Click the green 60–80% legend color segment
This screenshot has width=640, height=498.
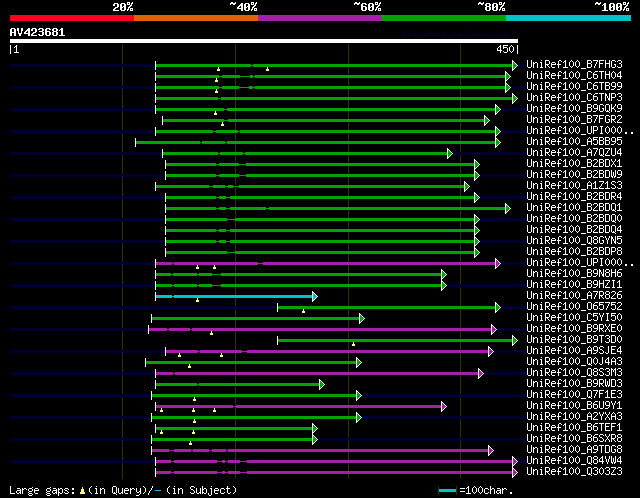coord(444,18)
